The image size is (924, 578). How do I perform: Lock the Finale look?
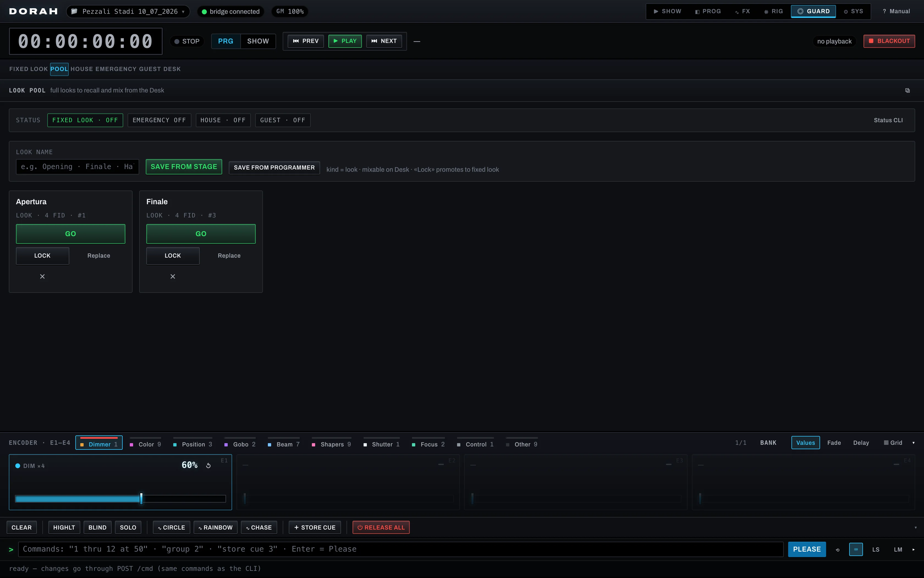tap(173, 256)
